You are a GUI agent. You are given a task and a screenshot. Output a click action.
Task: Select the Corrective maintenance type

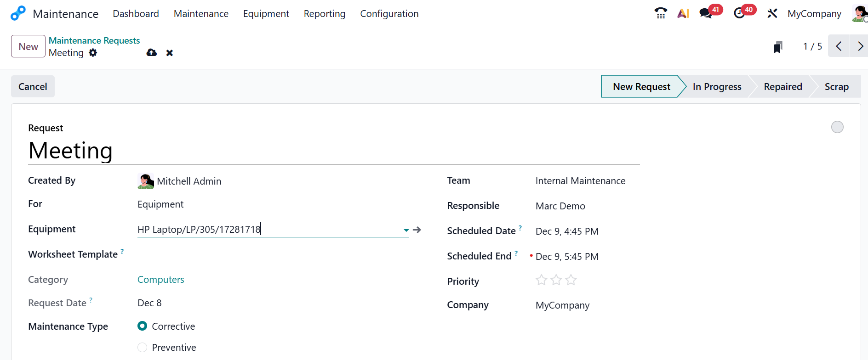point(143,326)
